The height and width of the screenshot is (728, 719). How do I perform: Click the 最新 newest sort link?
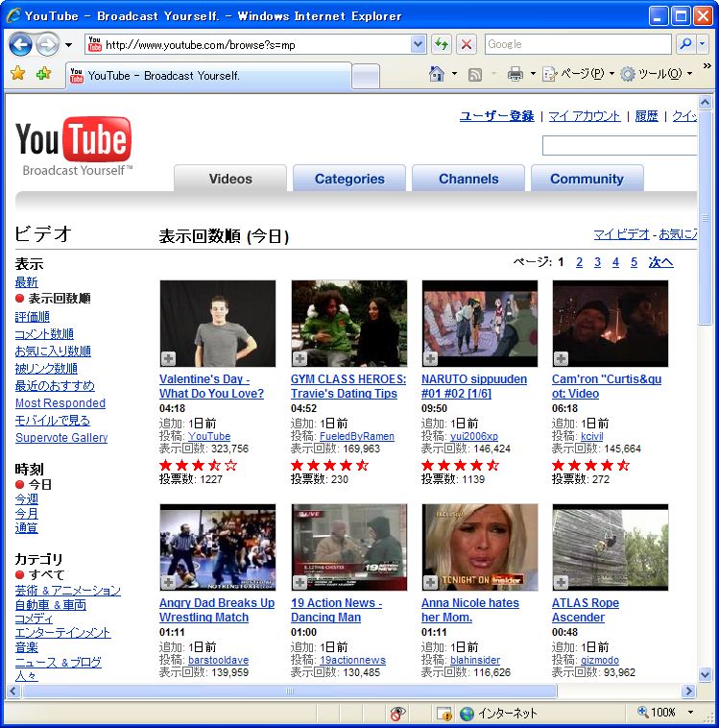coord(27,281)
